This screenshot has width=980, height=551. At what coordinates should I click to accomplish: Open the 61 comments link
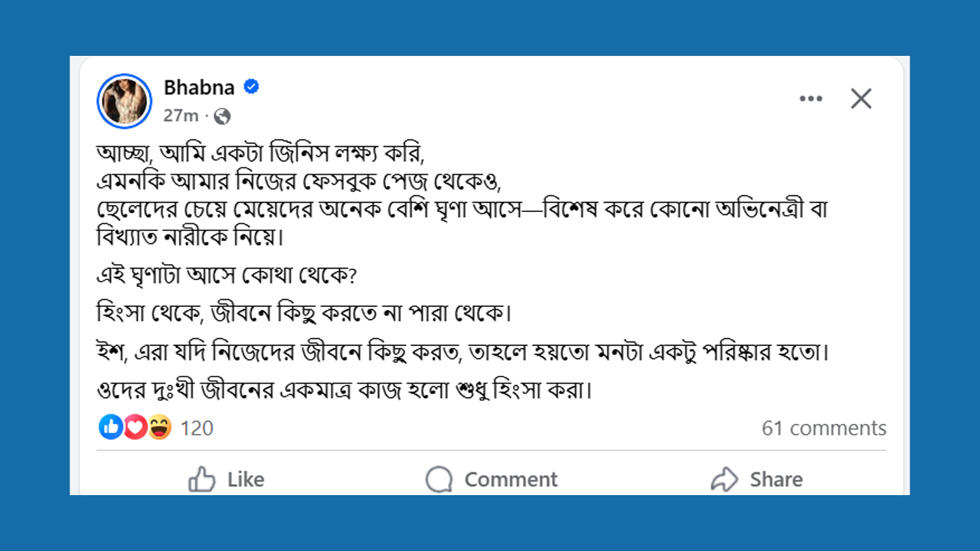(x=824, y=428)
